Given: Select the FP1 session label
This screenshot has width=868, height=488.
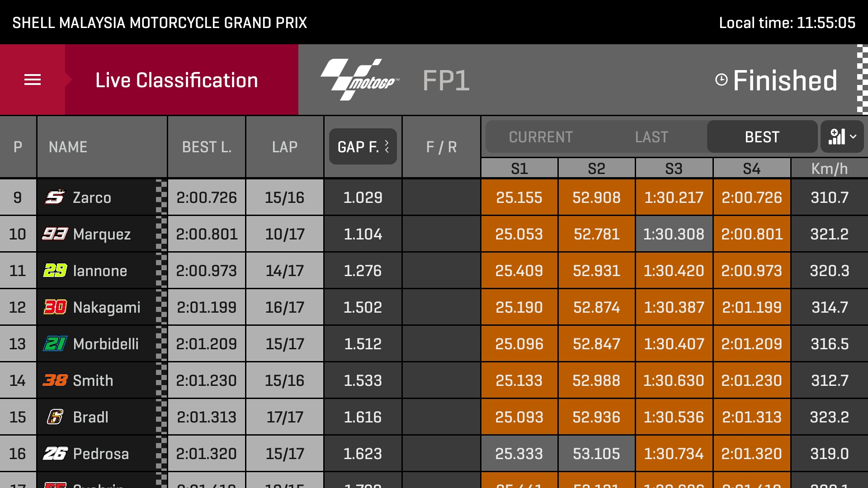Looking at the screenshot, I should click(446, 81).
